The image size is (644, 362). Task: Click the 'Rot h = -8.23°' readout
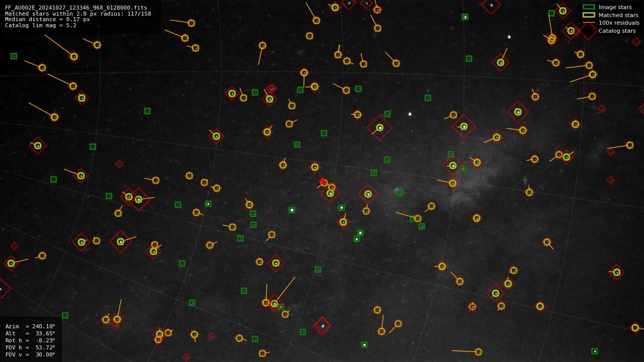click(x=30, y=340)
